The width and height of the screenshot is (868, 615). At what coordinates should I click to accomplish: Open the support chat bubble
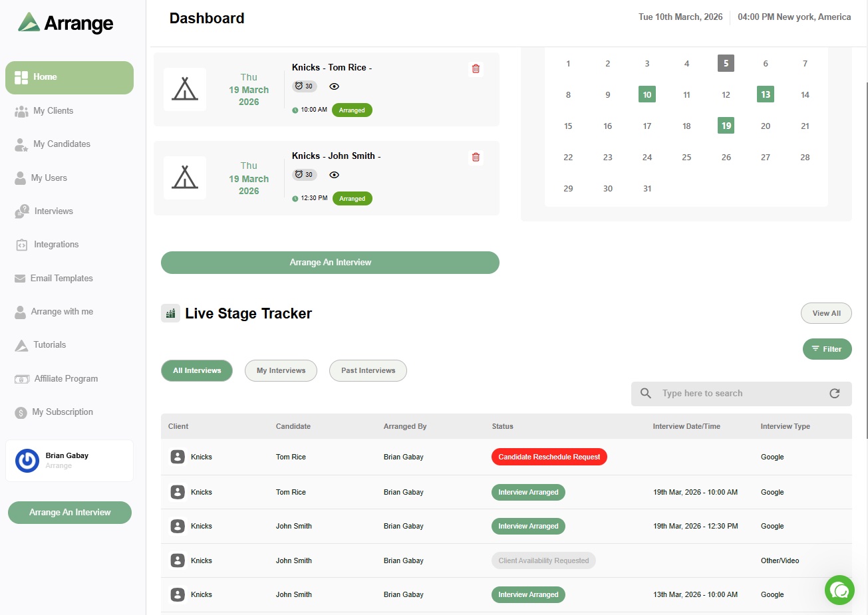[839, 590]
